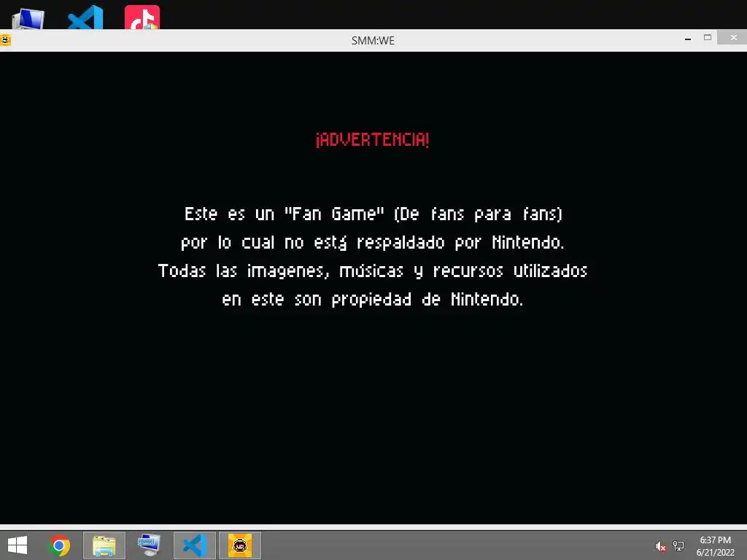Image resolution: width=747 pixels, height=560 pixels.
Task: Select the SMM:WE game taskbar icon
Action: 239,545
